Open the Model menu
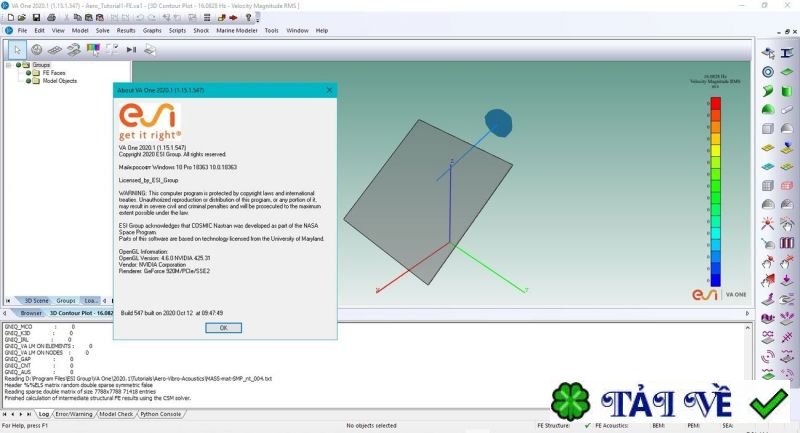Screen dimensions: 800x433 (x=80, y=31)
